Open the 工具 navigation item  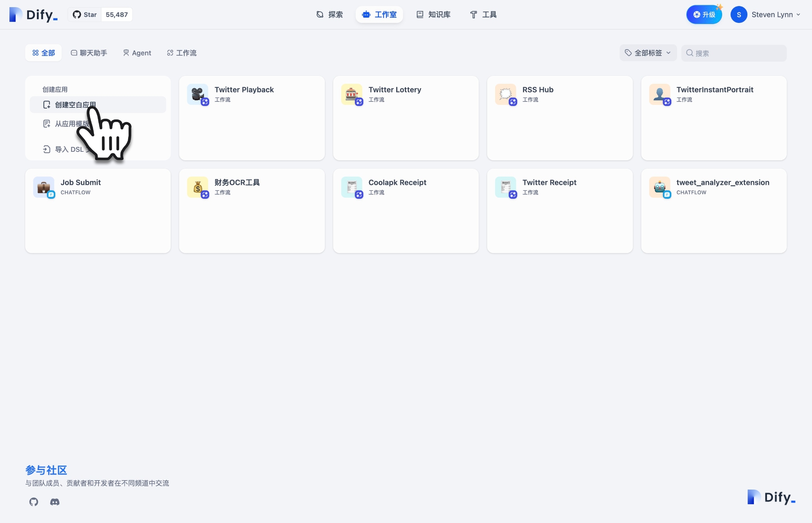[483, 15]
